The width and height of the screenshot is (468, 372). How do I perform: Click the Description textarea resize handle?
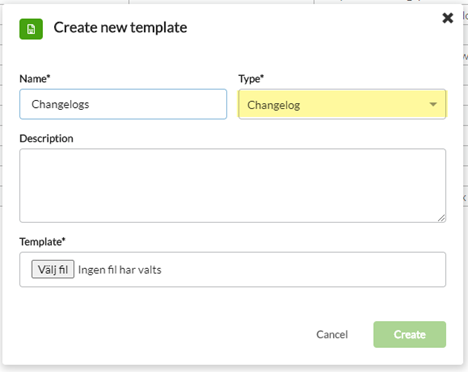[x=441, y=218]
